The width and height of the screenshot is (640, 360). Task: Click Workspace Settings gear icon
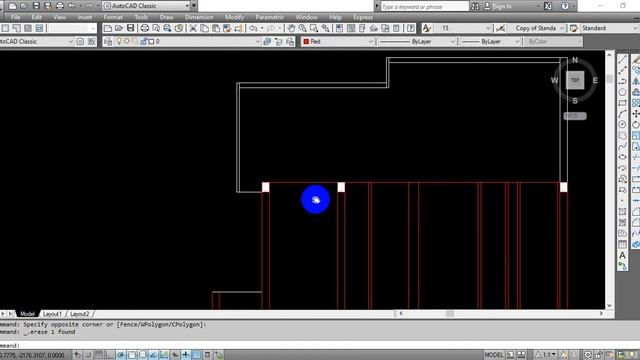point(80,42)
